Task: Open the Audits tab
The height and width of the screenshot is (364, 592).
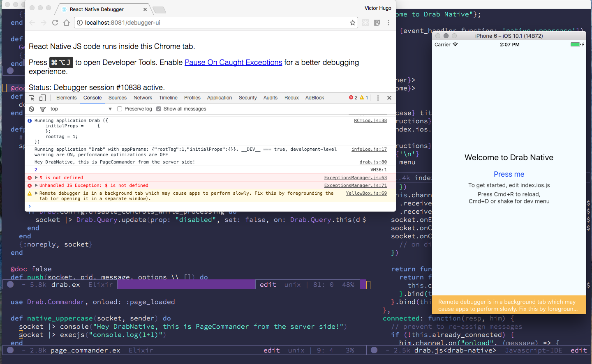Action: pyautogui.click(x=271, y=98)
